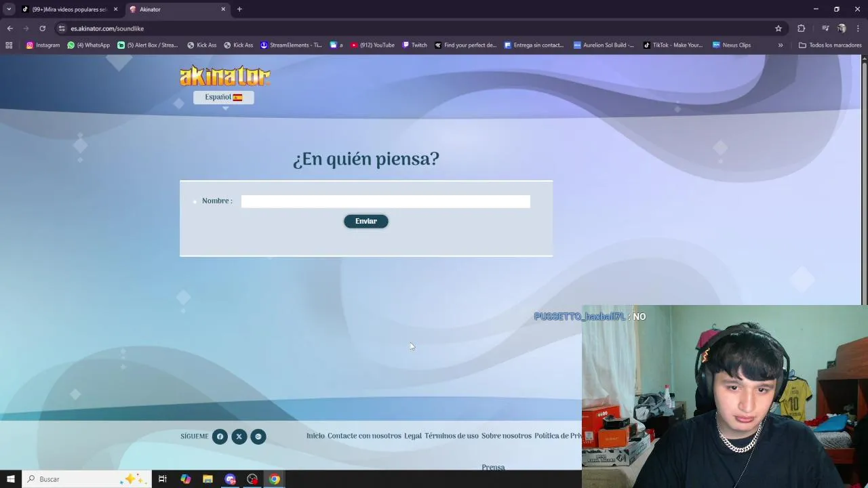This screenshot has width=868, height=488.
Task: Reload the Akinator page
Action: pos(42,28)
